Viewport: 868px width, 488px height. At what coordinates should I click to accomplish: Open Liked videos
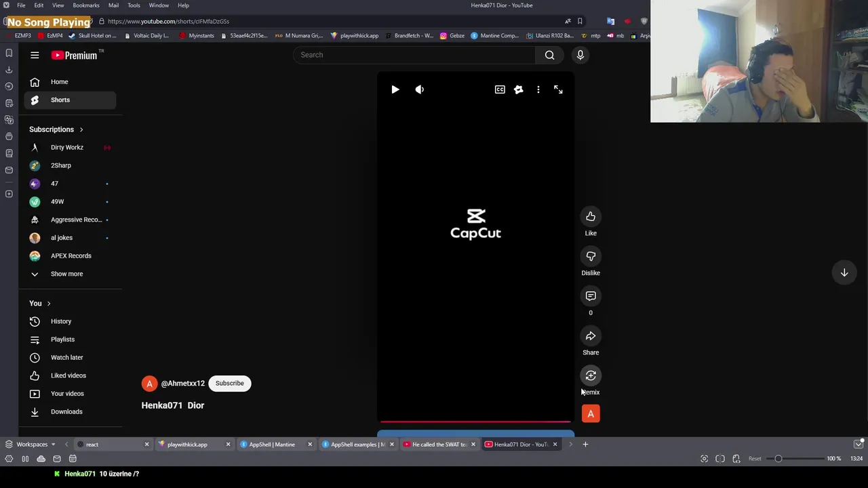70,375
